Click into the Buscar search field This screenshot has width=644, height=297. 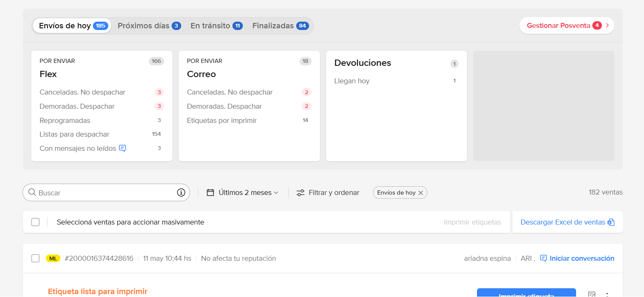106,192
